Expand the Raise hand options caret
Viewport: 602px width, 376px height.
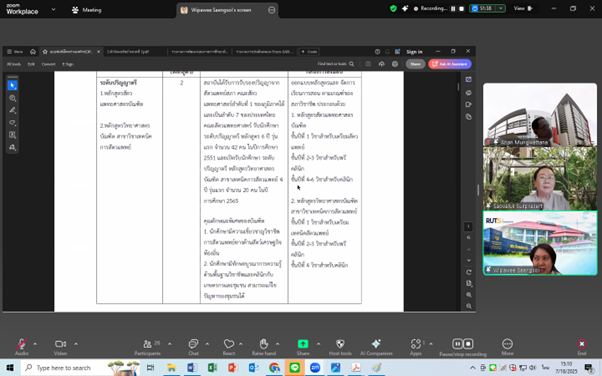click(x=277, y=344)
